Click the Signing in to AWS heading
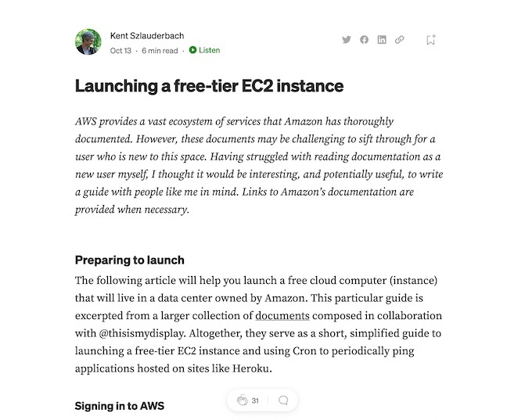Image resolution: width=507 pixels, height=420 pixels. coord(120,406)
